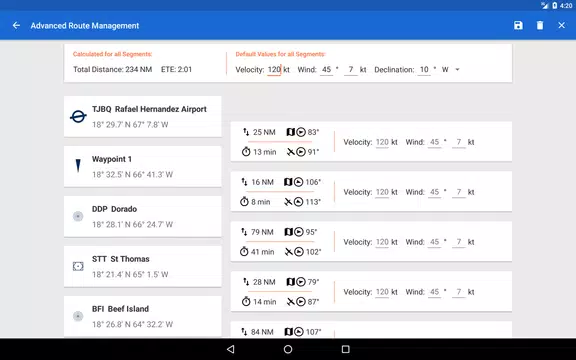Tap the stopwatch icon beside 14 min
Image resolution: width=576 pixels, height=360 pixels.
246,302
